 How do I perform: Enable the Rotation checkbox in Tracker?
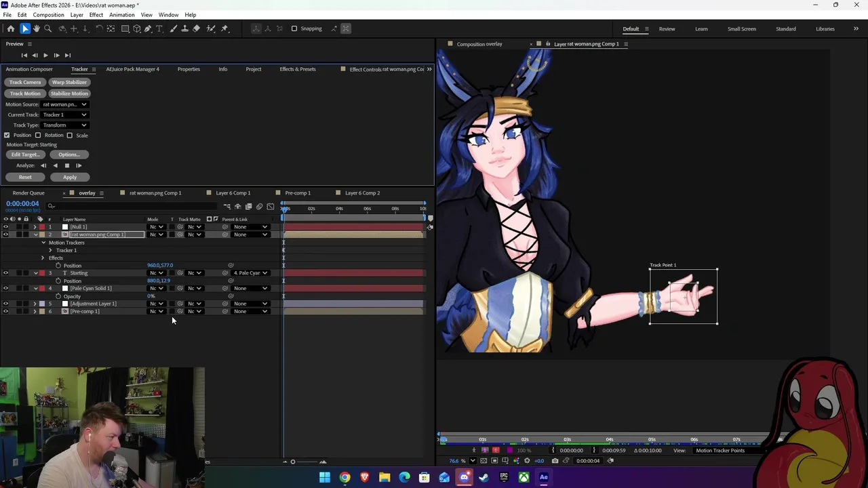[38, 135]
